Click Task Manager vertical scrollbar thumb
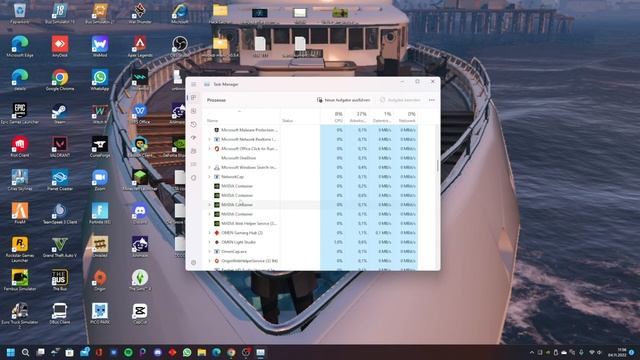This screenshot has height=360, width=640. [x=438, y=166]
